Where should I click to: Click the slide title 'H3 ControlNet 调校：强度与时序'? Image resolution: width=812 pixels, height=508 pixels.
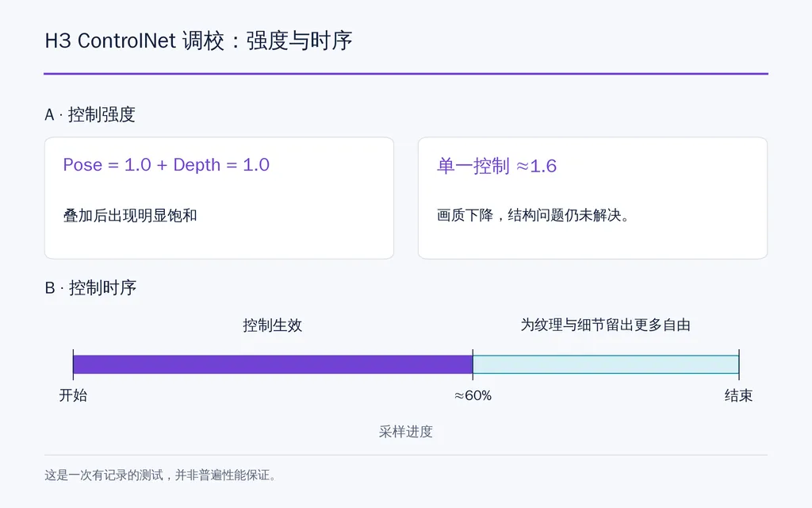(198, 40)
